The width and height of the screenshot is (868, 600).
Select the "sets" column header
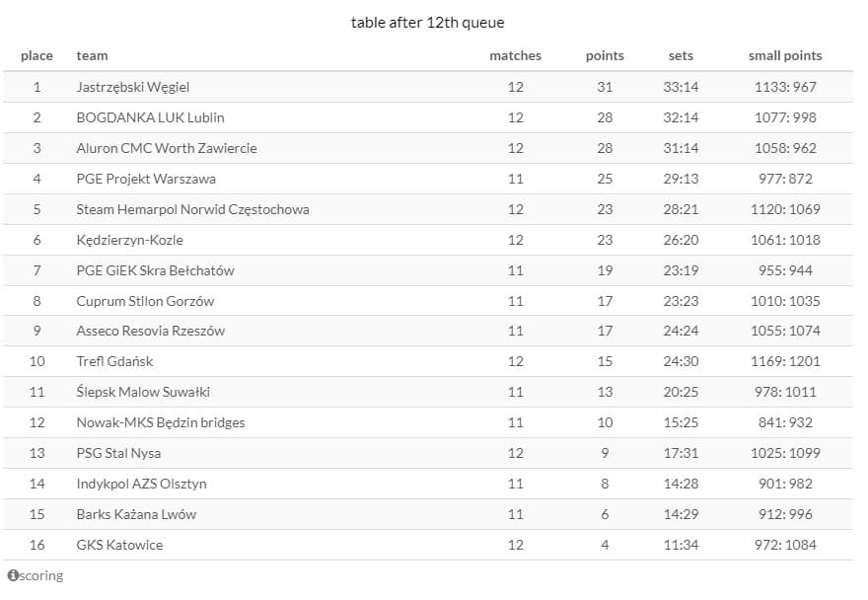[x=681, y=56]
